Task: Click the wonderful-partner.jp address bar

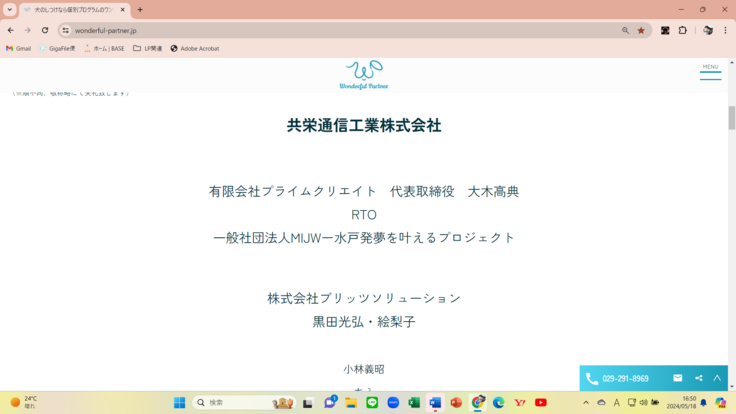Action: click(300, 30)
